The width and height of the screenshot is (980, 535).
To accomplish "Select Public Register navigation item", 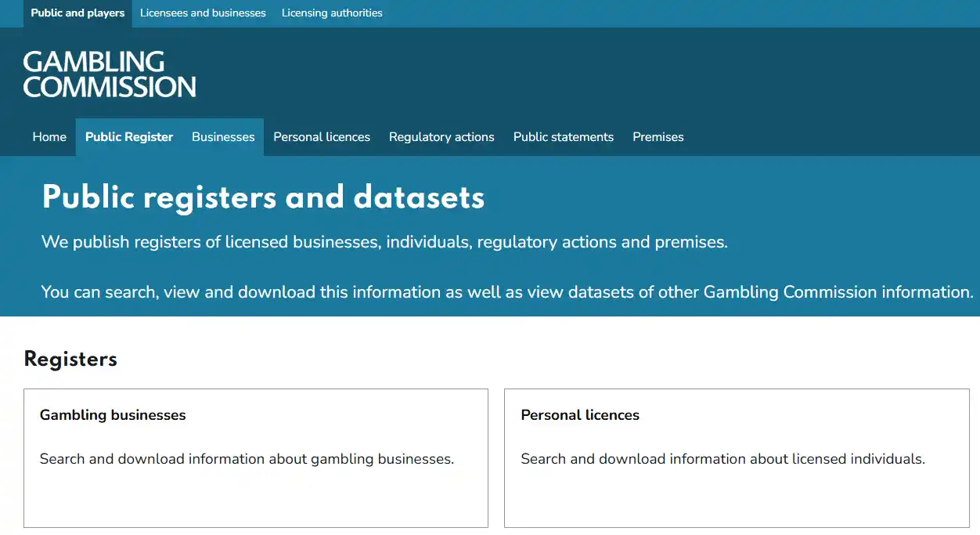I will click(129, 137).
